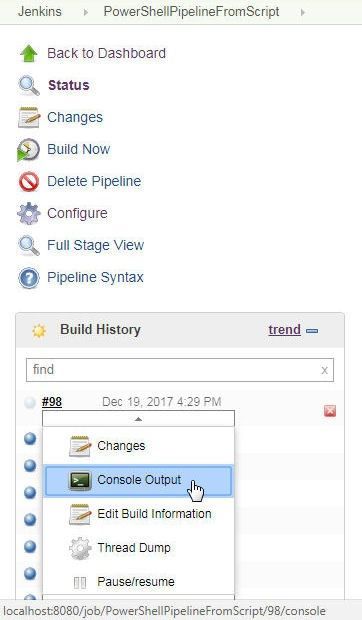Image resolution: width=362 pixels, height=620 pixels.
Task: Open build #98 link
Action: [x=52, y=402]
